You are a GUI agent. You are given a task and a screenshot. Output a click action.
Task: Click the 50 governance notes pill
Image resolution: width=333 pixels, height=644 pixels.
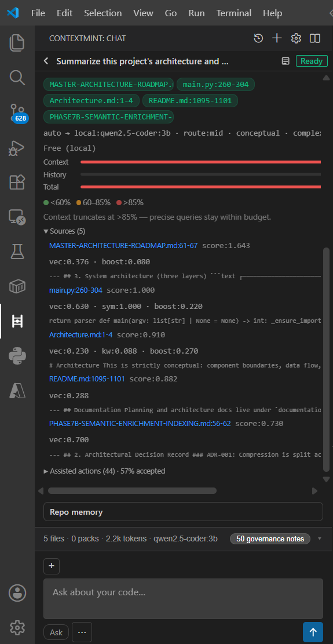coord(270,539)
